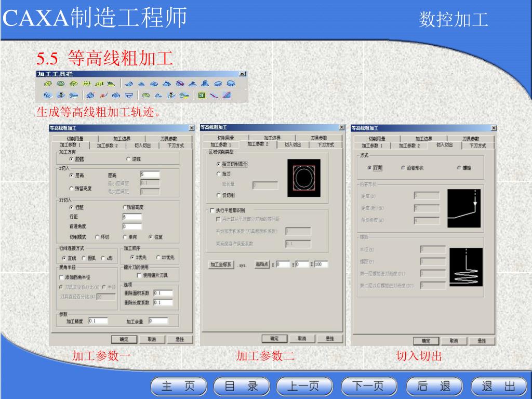Choose 环切 cutting mode radio
Screen dimensions: 532x399
(97, 237)
